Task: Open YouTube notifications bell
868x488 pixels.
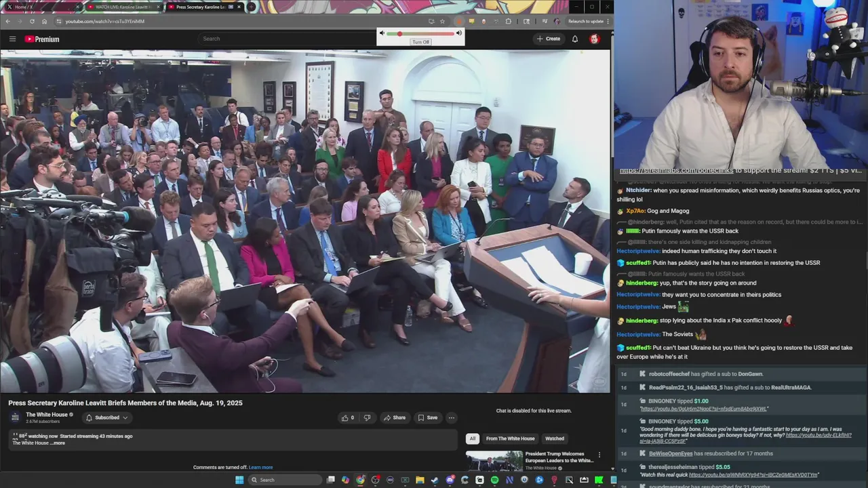Action: (575, 39)
